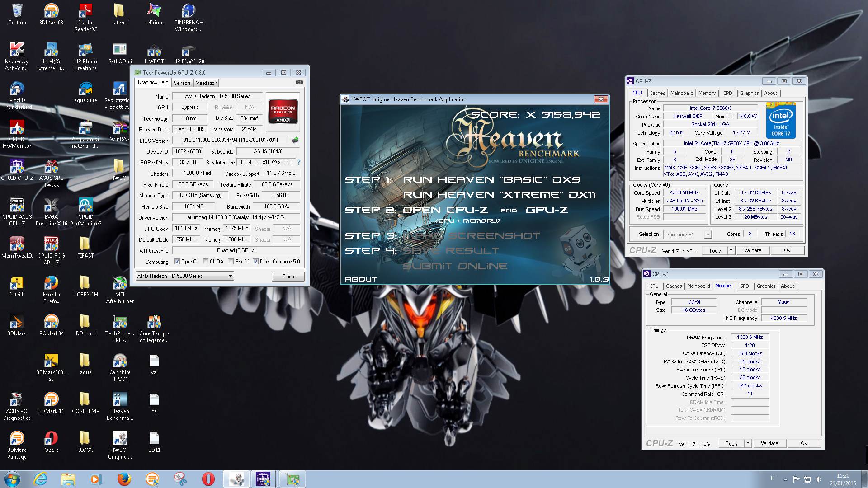Image resolution: width=868 pixels, height=488 pixels.
Task: Click the Bus Interface question mark icon
Action: [x=298, y=162]
